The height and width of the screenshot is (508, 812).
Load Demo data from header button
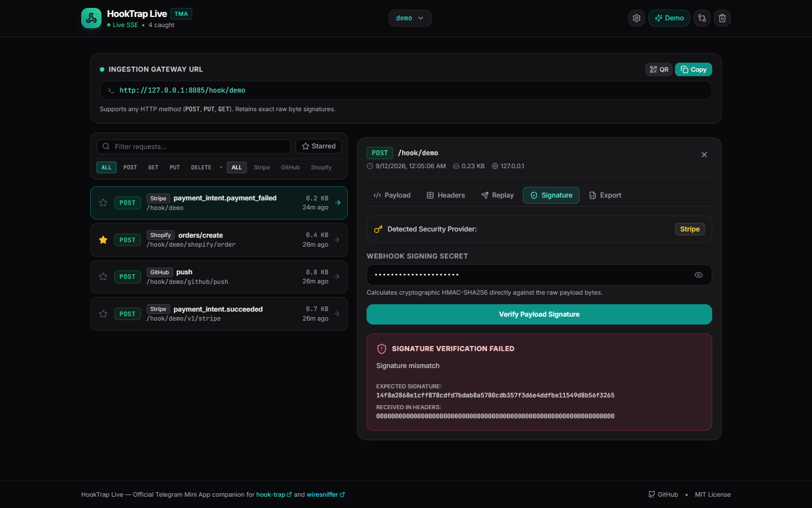click(x=669, y=18)
